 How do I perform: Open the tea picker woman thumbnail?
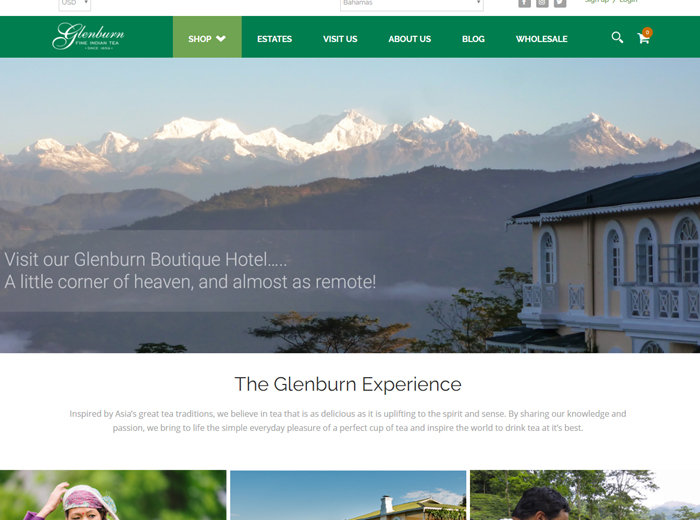click(113, 495)
